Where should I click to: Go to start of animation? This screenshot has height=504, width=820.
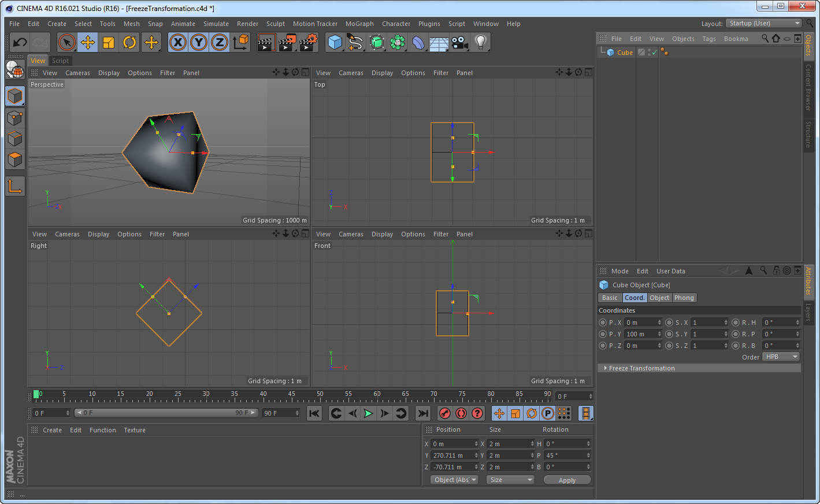314,413
